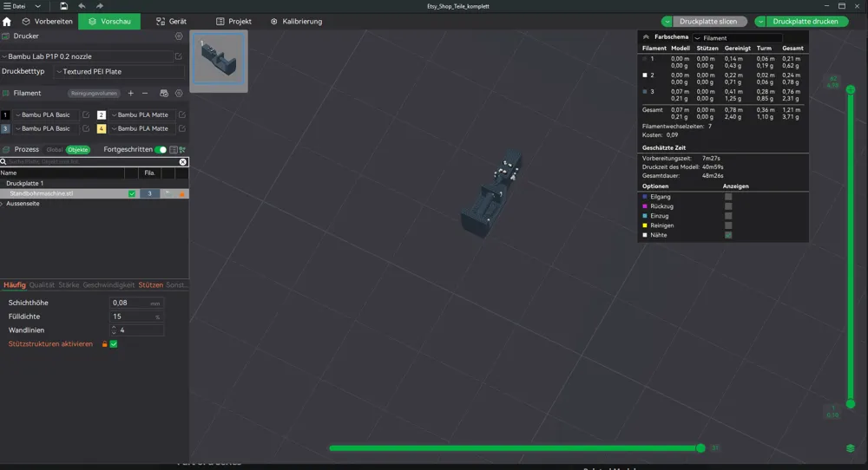Click the black filament 1 color swatch
This screenshot has height=470, width=868.
5,115
